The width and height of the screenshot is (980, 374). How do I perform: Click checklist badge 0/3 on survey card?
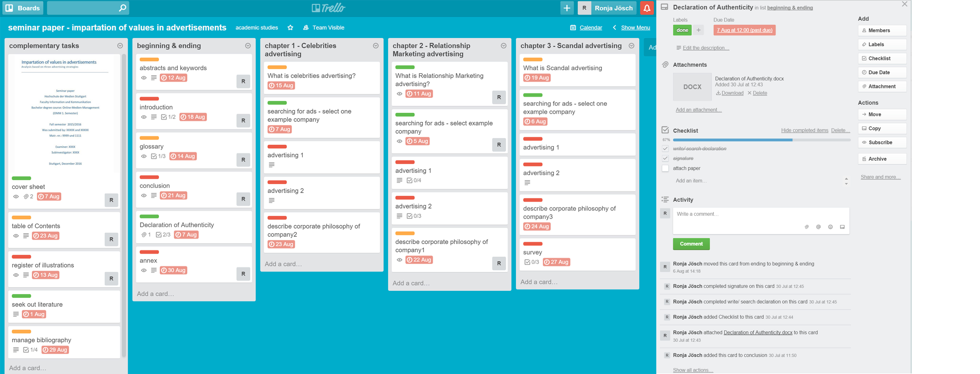[x=532, y=262]
